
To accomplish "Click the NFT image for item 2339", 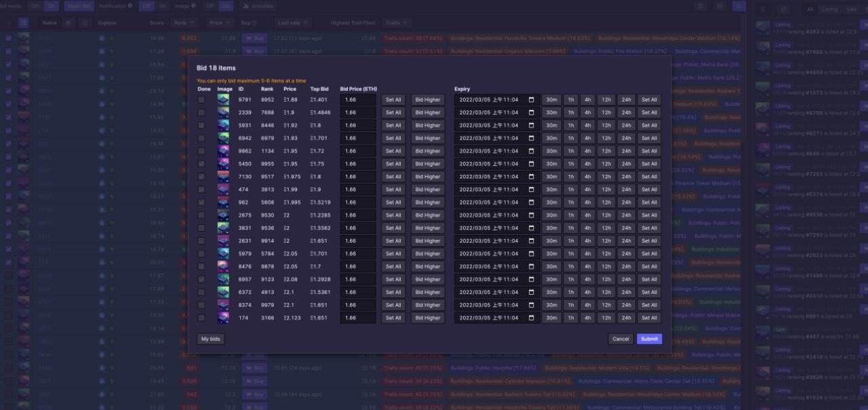I will tap(223, 112).
